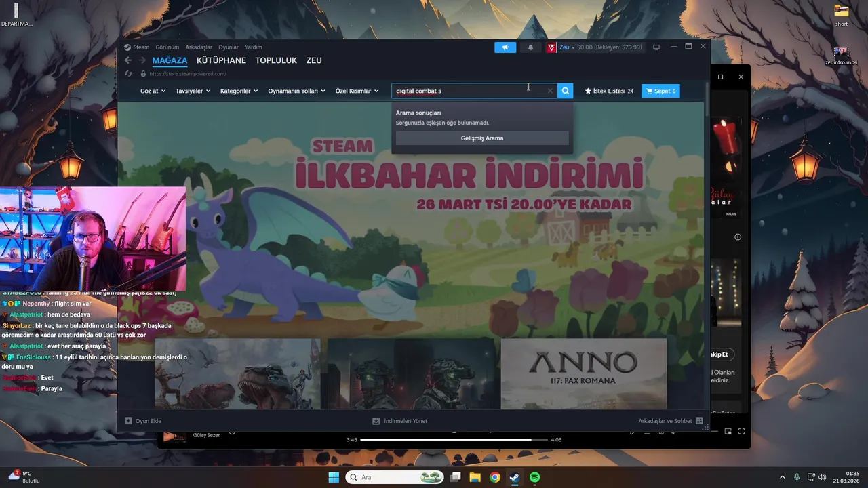Click the plus circle icon in Spotify window
The width and height of the screenshot is (868, 488).
tap(738, 237)
